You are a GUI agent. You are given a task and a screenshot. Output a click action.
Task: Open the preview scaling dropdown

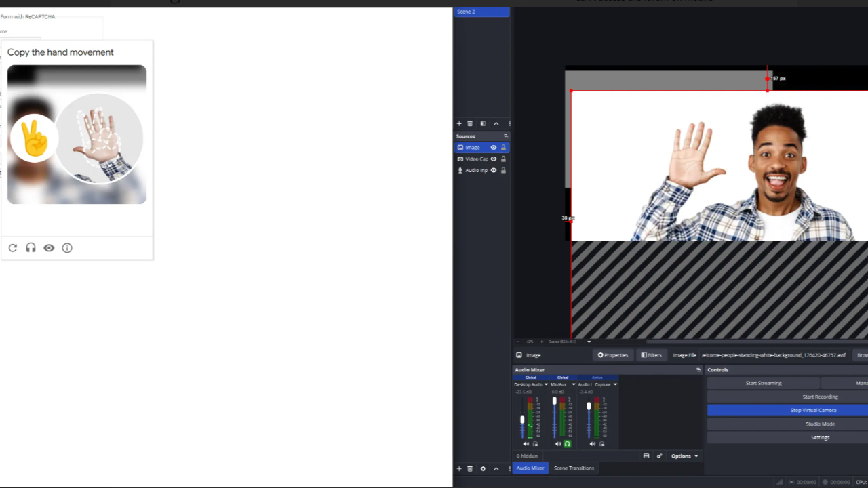589,342
